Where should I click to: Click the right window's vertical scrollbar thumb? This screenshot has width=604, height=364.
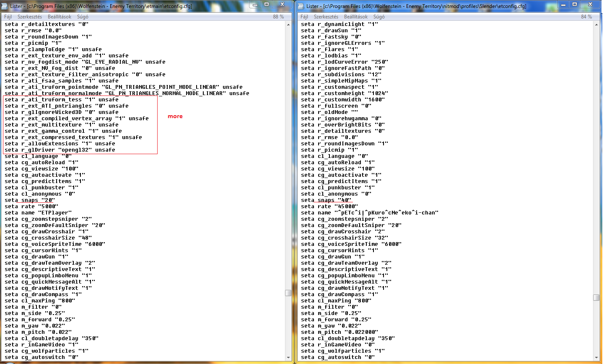(x=596, y=297)
